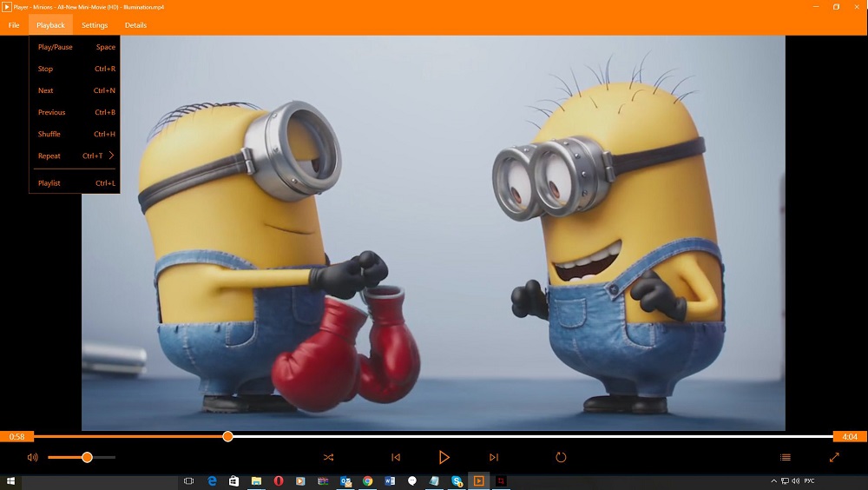Open Microsoft Word from the taskbar
The width and height of the screenshot is (868, 490).
click(x=390, y=481)
